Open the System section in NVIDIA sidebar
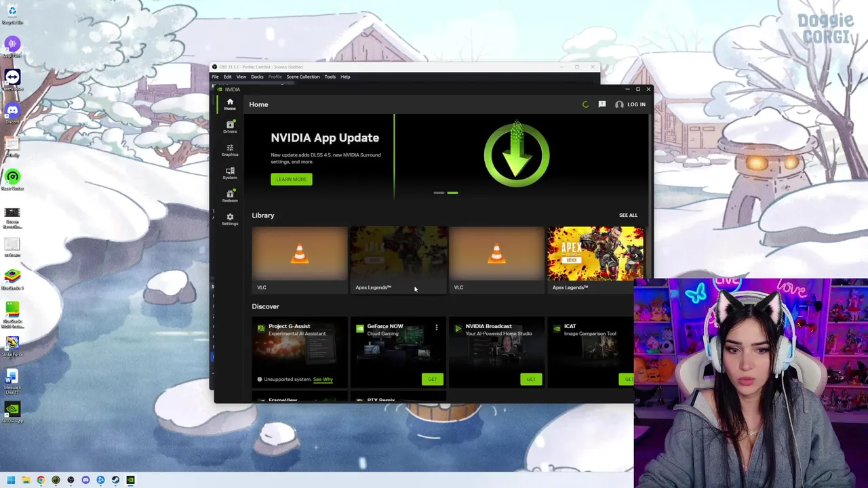 pyautogui.click(x=230, y=174)
